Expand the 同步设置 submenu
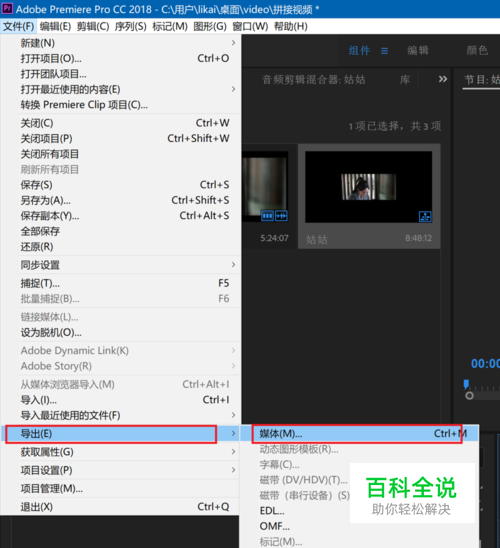The image size is (500, 548). click(121, 265)
